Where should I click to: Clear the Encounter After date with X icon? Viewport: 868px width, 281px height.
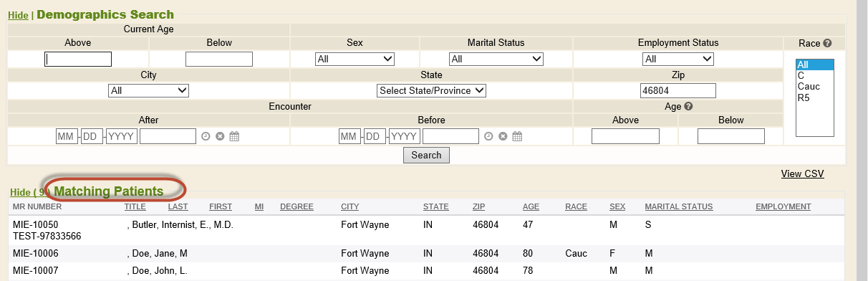(x=220, y=136)
